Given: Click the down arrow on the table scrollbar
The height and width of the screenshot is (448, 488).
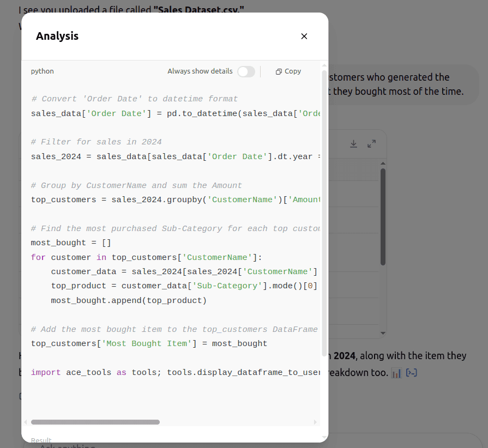Looking at the screenshot, I should tap(382, 333).
